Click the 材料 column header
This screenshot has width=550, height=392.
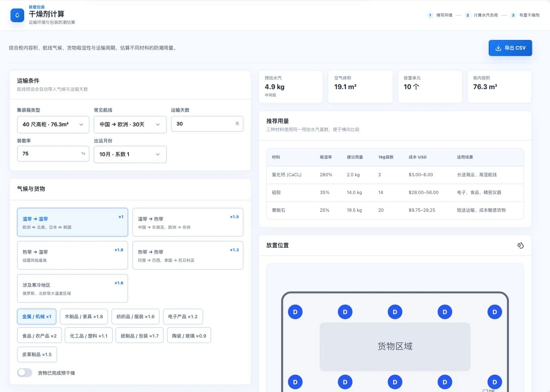[276, 157]
